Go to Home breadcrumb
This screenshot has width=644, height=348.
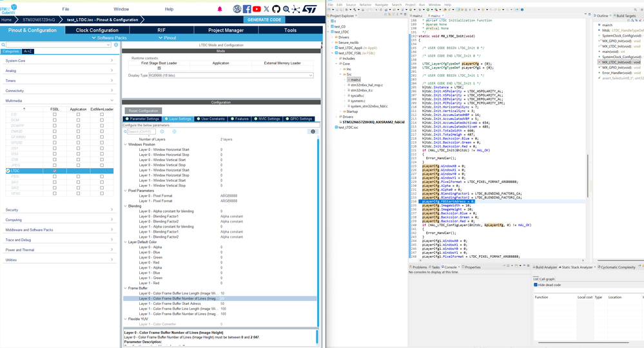6,20
